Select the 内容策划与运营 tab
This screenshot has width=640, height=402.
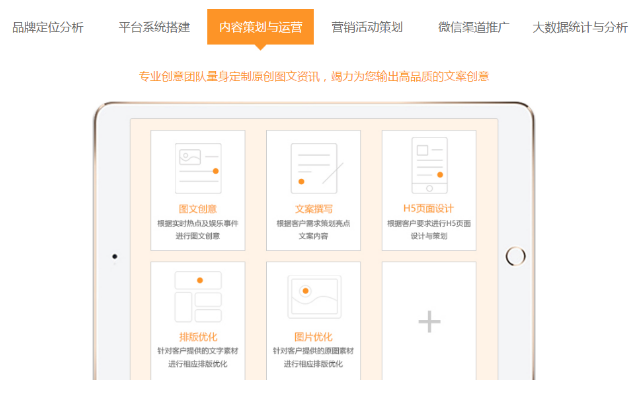[260, 27]
